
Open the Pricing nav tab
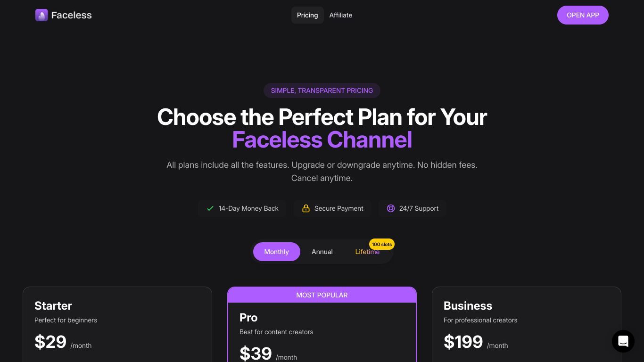point(307,15)
